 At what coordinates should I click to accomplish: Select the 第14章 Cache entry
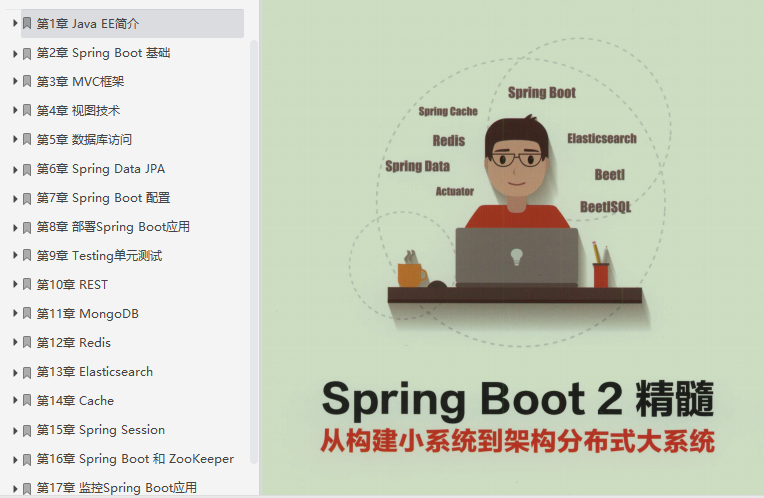tap(75, 401)
